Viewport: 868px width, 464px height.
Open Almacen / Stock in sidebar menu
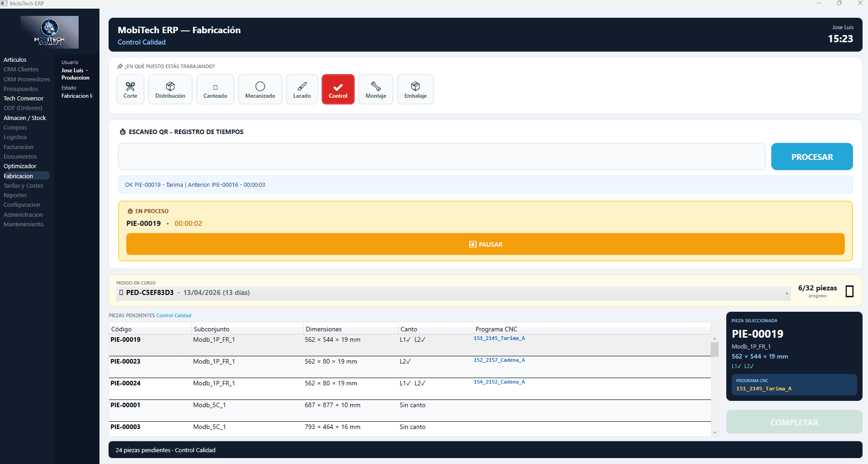[25, 118]
